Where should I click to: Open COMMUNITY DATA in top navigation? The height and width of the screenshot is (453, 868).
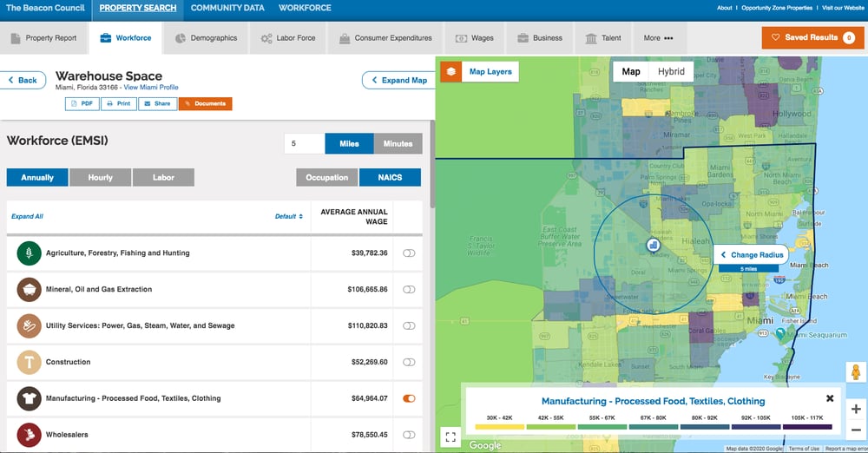coord(227,8)
